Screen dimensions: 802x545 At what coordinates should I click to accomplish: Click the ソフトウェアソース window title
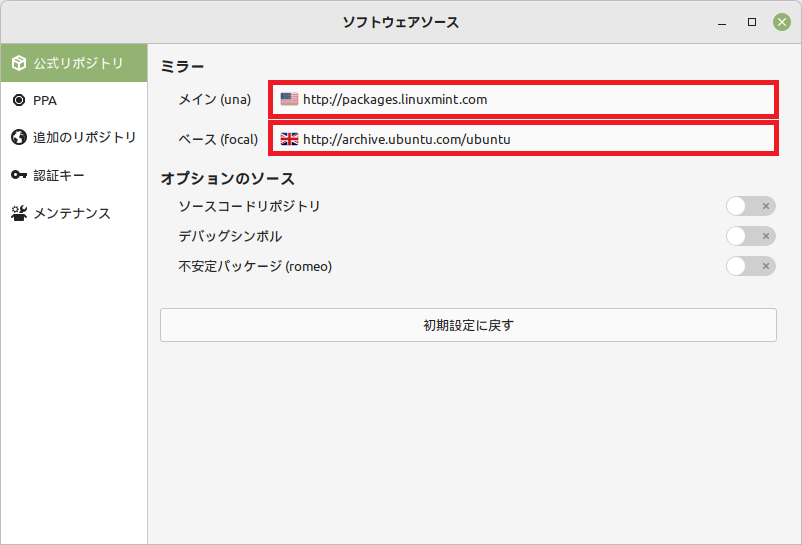pos(400,22)
